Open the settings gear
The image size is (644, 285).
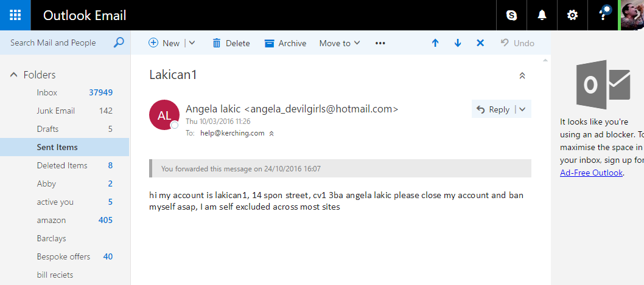(572, 15)
